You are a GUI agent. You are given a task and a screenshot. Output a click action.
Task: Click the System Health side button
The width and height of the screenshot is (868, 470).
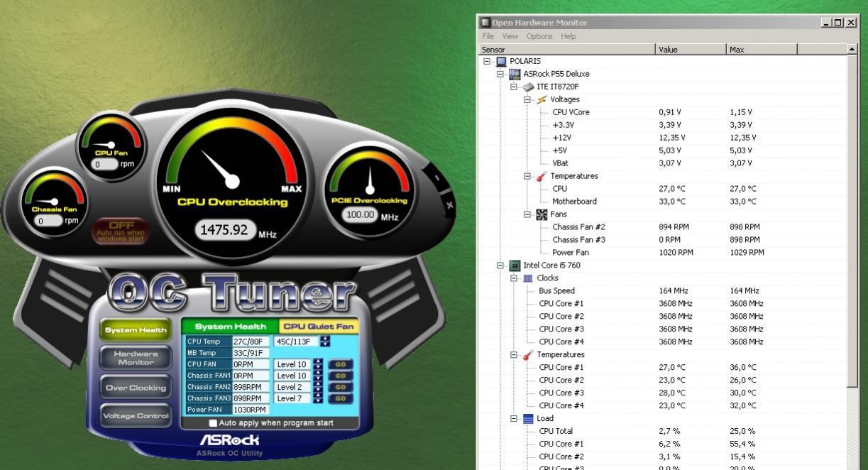click(136, 330)
